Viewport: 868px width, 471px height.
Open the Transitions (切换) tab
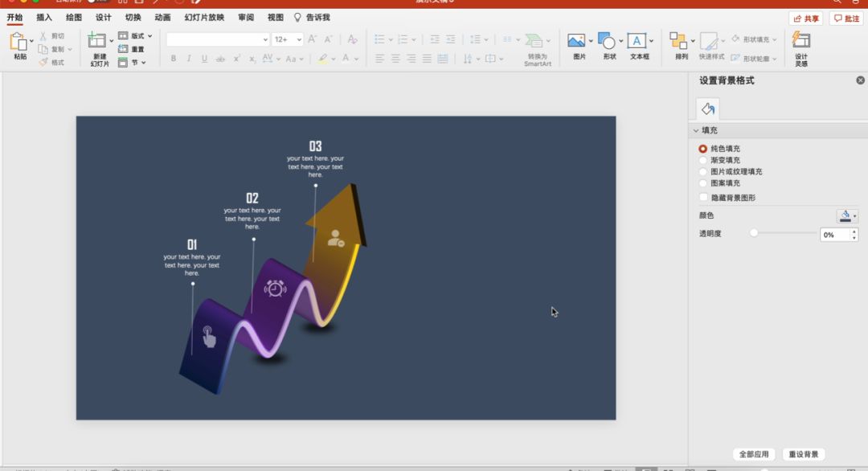[x=133, y=18]
